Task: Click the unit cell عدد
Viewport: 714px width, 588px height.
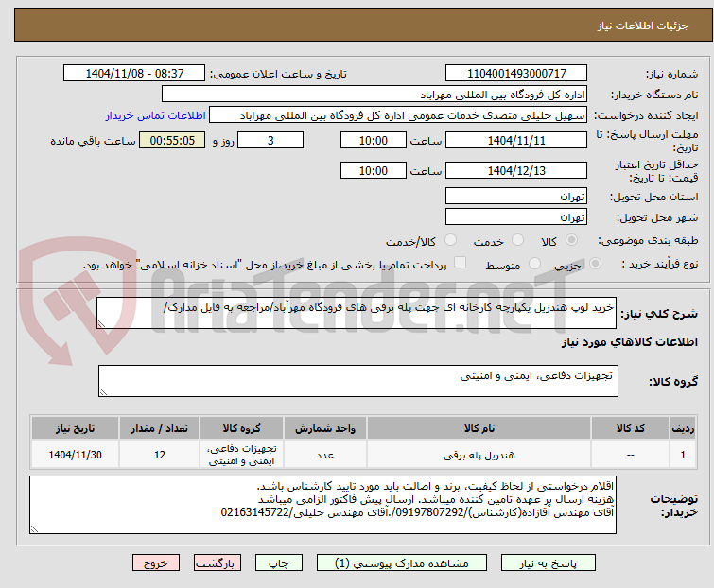Action: (x=325, y=455)
